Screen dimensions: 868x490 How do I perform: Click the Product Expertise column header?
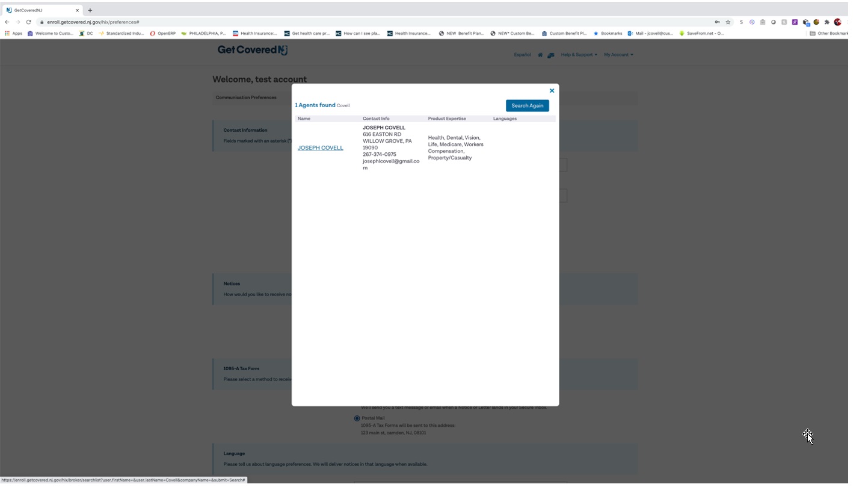coord(447,119)
